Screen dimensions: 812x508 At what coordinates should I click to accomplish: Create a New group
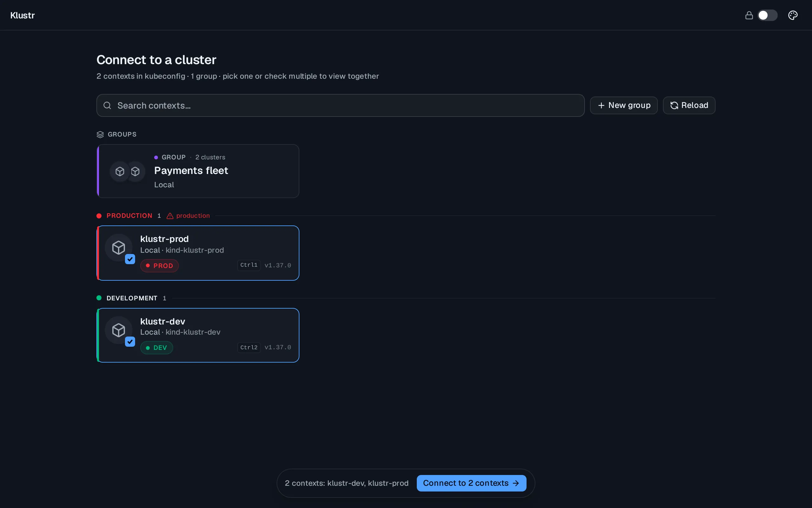623,105
